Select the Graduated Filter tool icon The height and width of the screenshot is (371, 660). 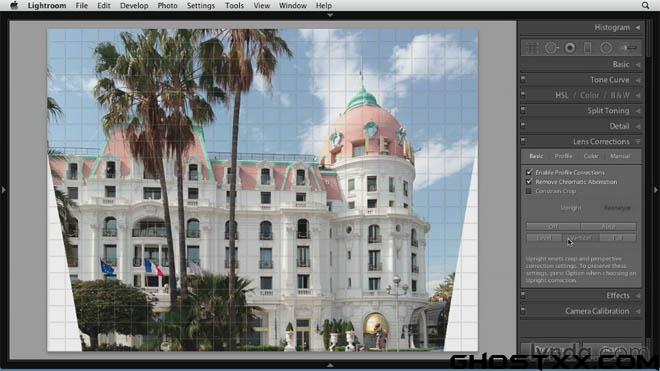(x=588, y=48)
